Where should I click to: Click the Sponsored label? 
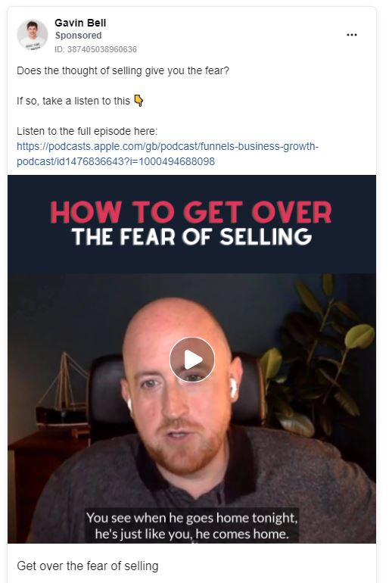pyautogui.click(x=78, y=36)
